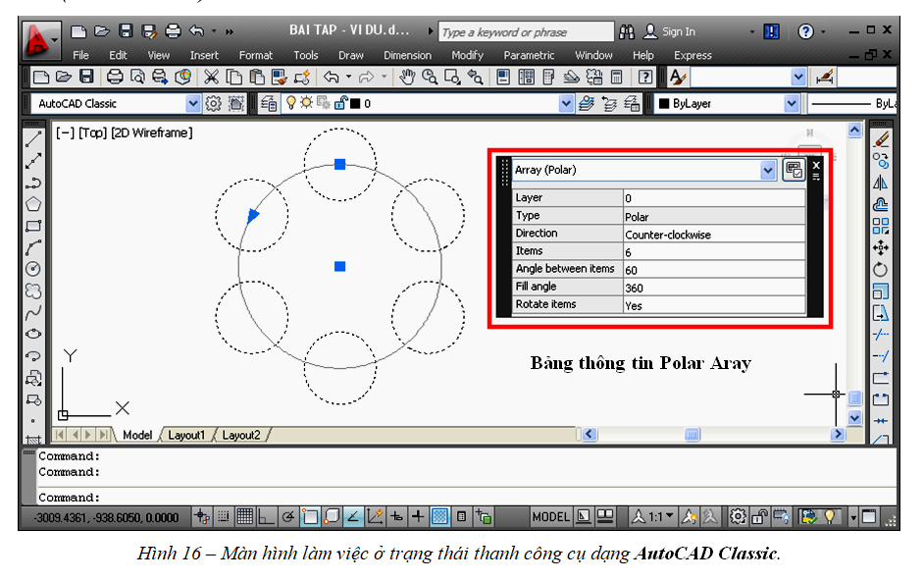924x582 pixels.
Task: Select the Circle draw tool
Action: [33, 269]
